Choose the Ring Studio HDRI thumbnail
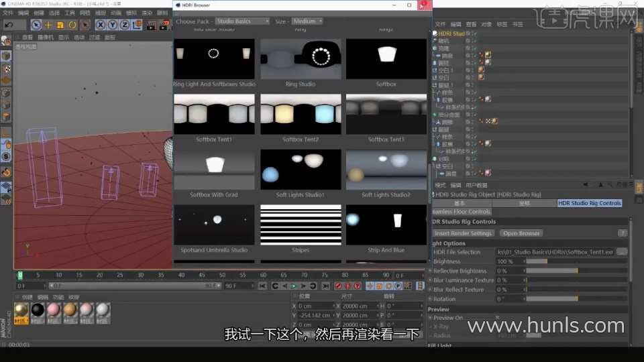This screenshot has height=362, width=644. coord(301,59)
